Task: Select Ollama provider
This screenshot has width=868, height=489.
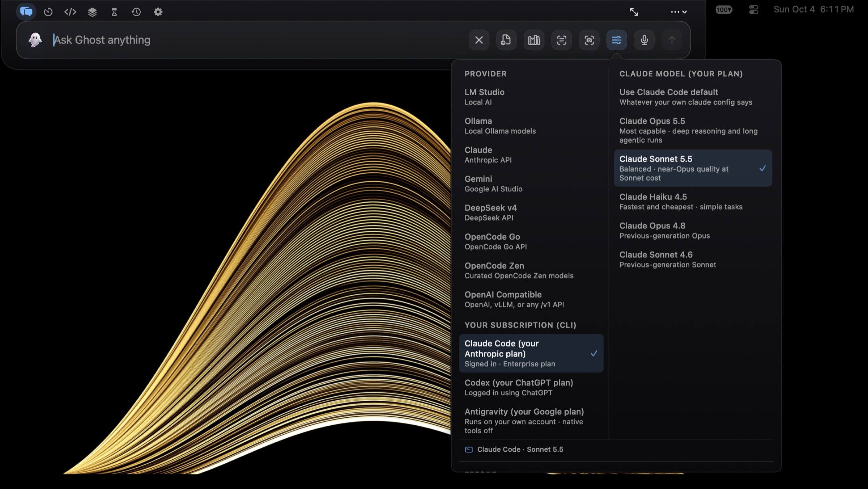Action: click(531, 126)
